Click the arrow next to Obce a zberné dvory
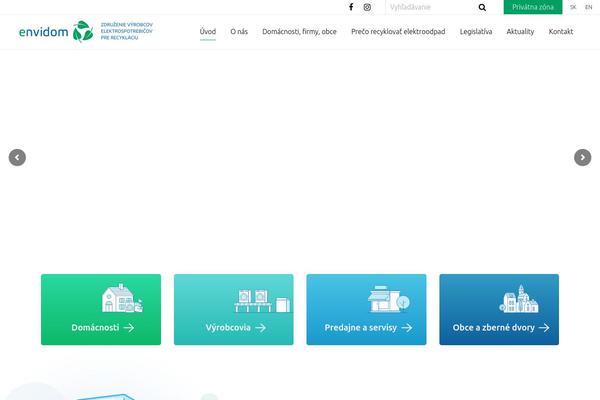The height and width of the screenshot is (400, 600). pos(544,328)
